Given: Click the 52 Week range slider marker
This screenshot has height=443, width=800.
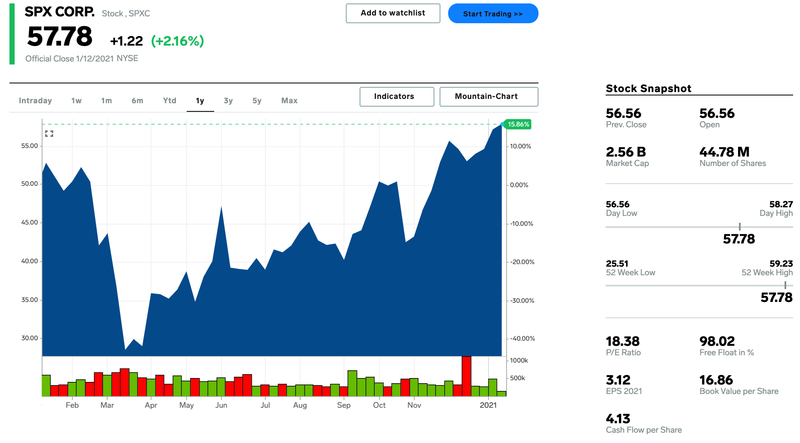Looking at the screenshot, I should (x=785, y=285).
